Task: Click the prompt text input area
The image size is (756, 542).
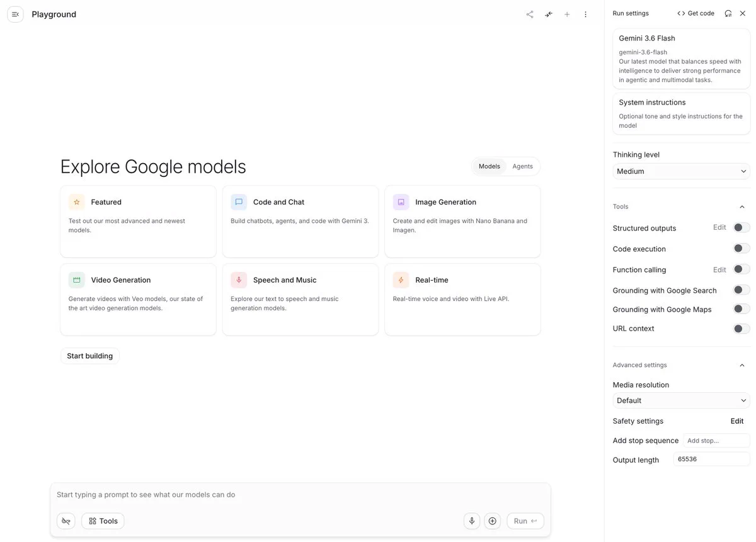Action: click(301, 495)
